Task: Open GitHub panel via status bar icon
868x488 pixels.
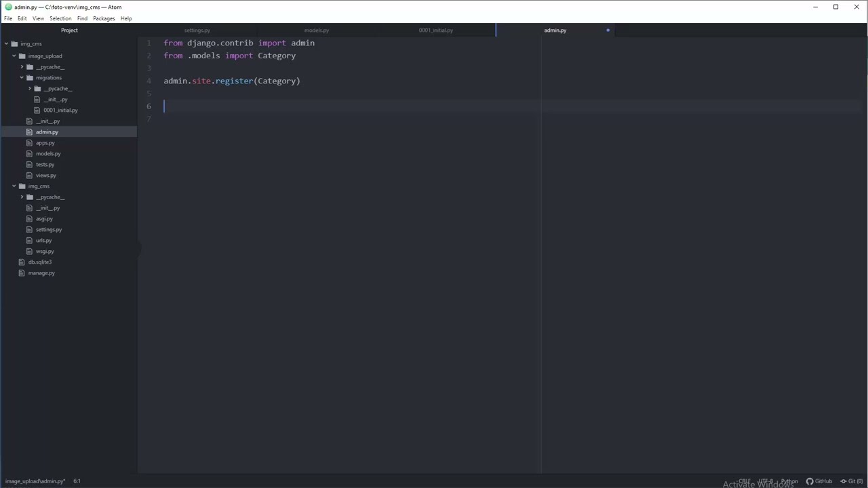Action: pos(818,481)
